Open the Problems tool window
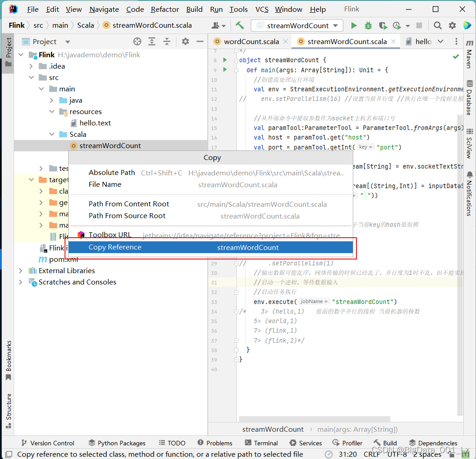The image size is (476, 459). pos(215,443)
